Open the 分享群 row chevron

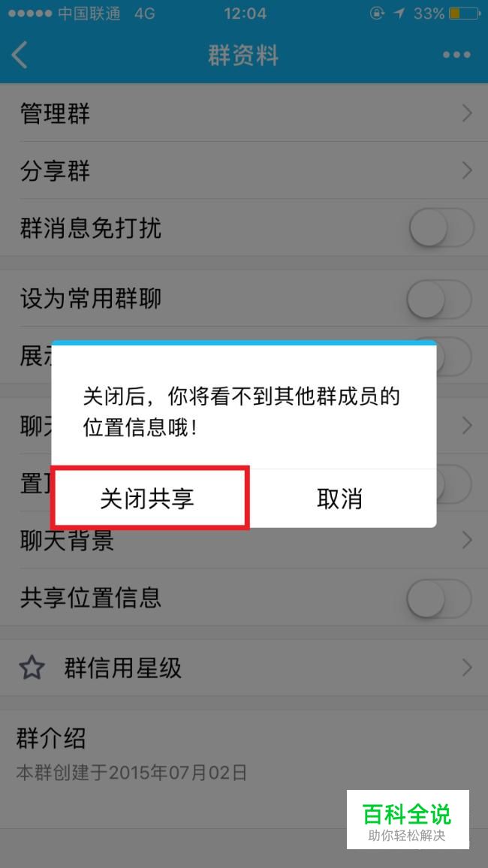[x=468, y=170]
